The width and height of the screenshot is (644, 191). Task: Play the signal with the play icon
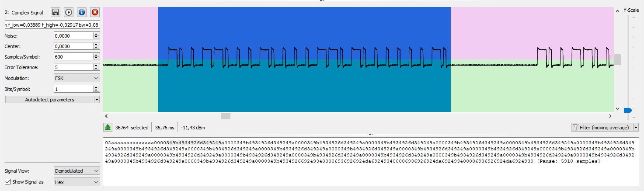coord(69,12)
